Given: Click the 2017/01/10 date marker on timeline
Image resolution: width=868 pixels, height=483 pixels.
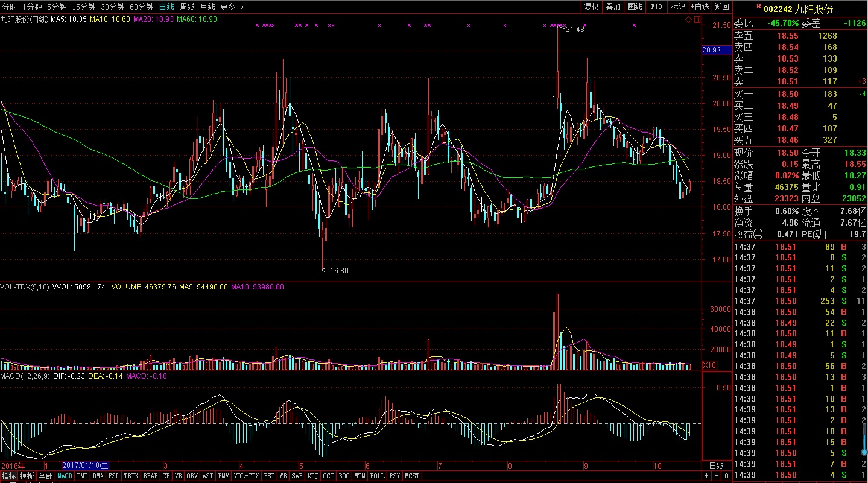Looking at the screenshot, I should (x=85, y=466).
